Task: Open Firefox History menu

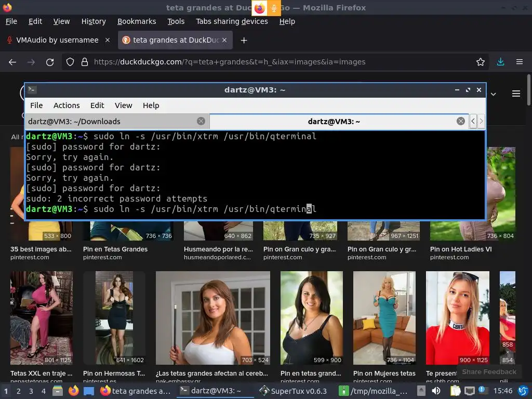Action: [x=94, y=21]
